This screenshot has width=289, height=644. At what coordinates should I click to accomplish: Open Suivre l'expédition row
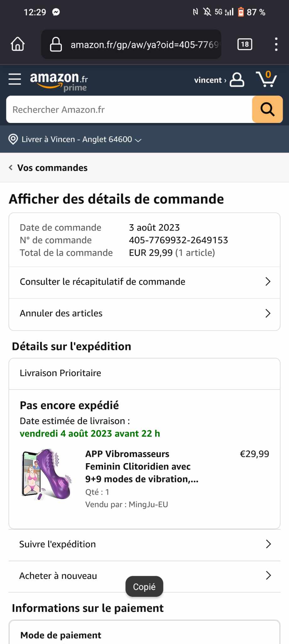144,544
